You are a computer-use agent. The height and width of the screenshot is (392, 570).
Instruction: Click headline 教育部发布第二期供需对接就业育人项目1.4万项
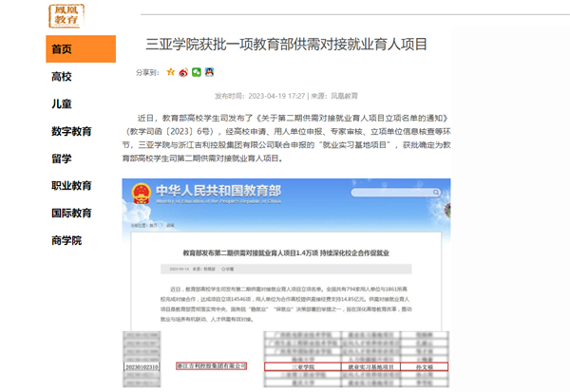coord(286,252)
